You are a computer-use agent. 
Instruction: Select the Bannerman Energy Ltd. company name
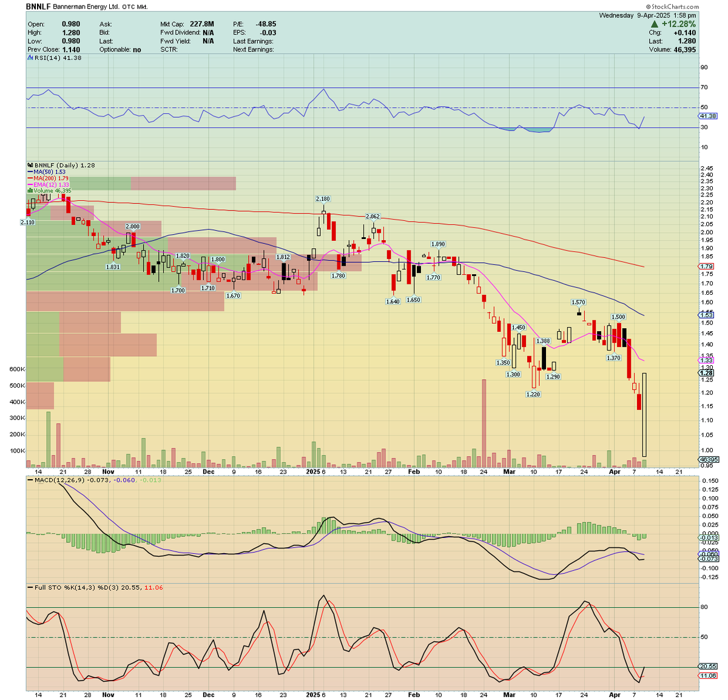coord(86,6)
